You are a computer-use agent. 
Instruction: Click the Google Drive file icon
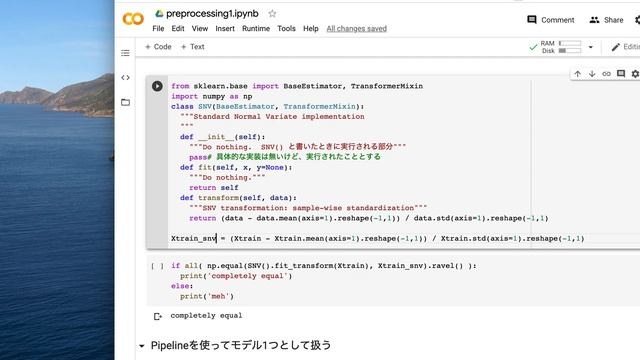tap(159, 13)
